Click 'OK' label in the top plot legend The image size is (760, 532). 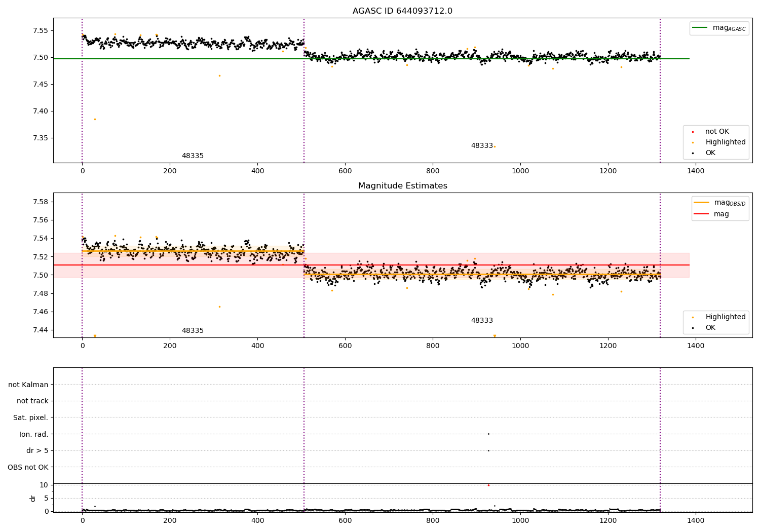pos(710,153)
